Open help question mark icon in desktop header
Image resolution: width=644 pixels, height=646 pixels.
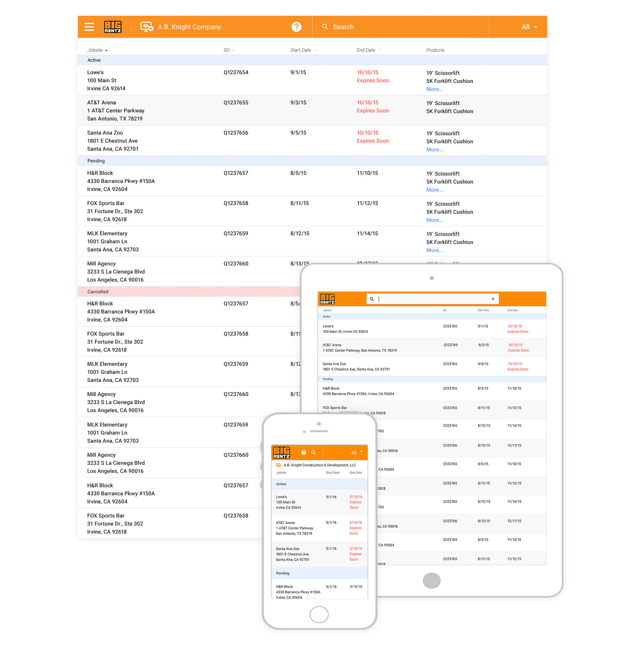(297, 27)
